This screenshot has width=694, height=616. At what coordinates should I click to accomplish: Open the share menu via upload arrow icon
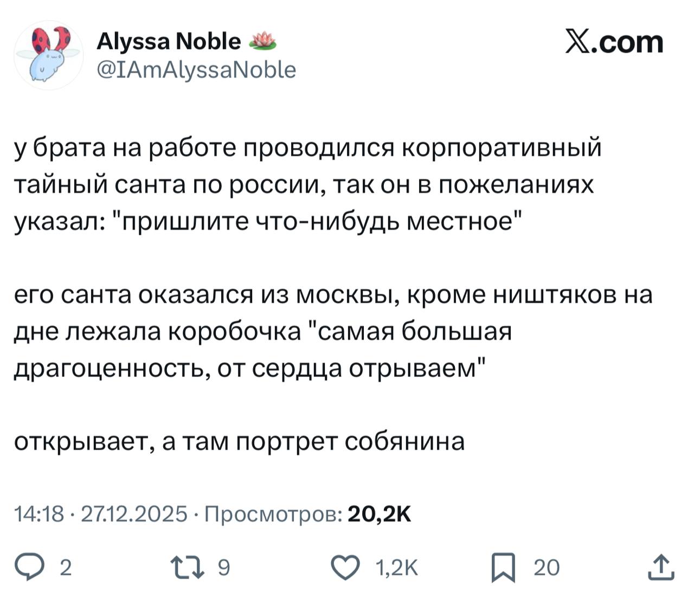[662, 567]
